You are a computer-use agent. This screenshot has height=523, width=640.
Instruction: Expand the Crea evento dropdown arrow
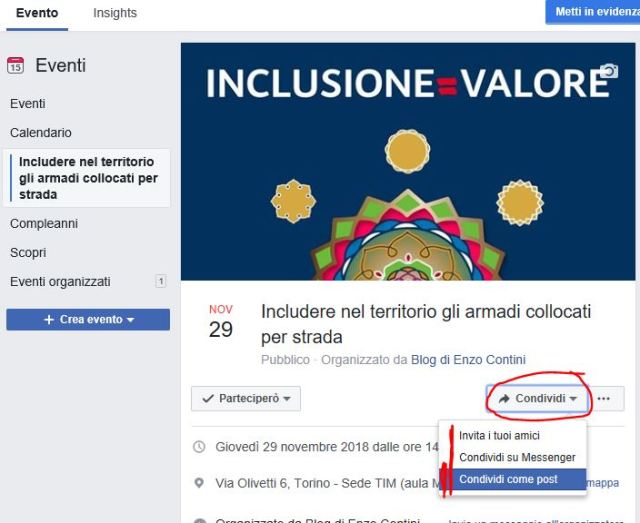click(x=131, y=320)
